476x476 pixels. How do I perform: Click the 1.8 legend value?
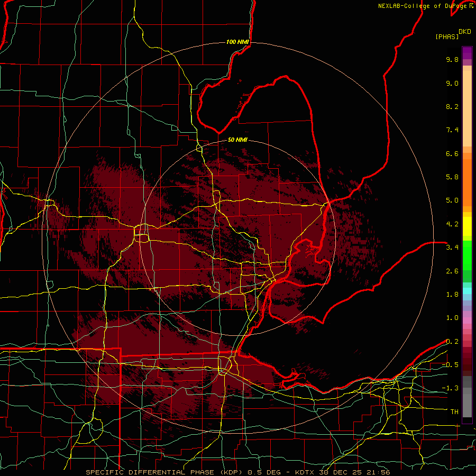pyautogui.click(x=452, y=295)
